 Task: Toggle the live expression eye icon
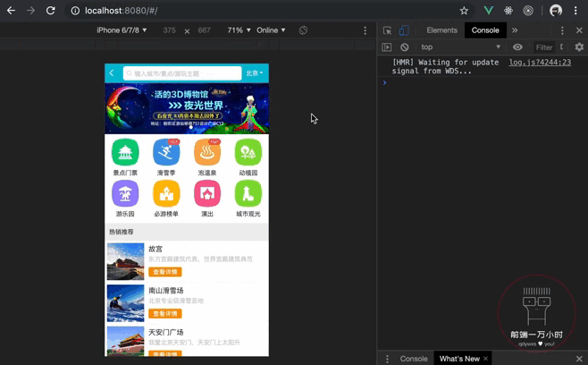517,47
